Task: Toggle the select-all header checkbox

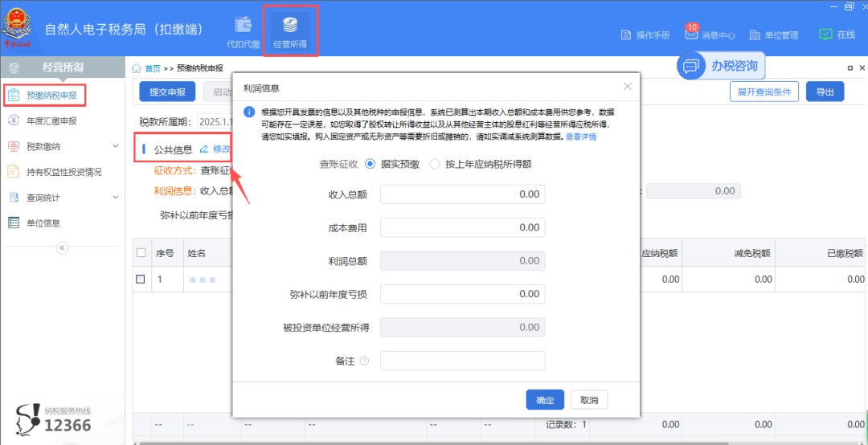Action: (x=141, y=253)
